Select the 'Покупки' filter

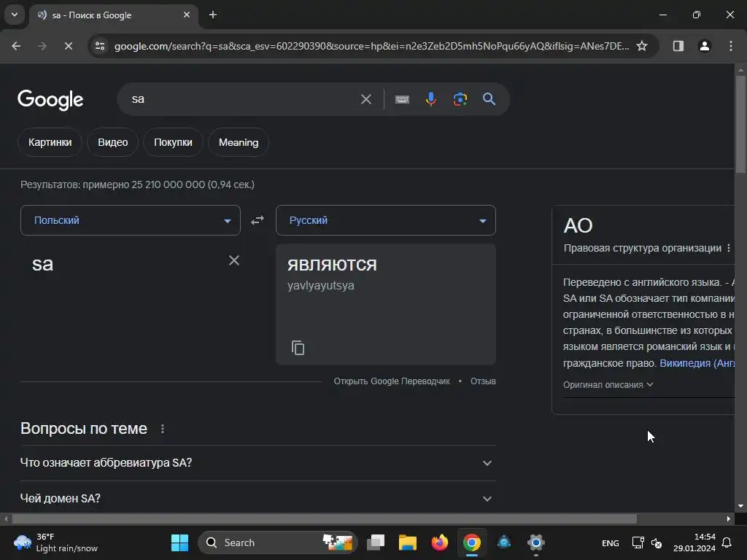click(173, 142)
